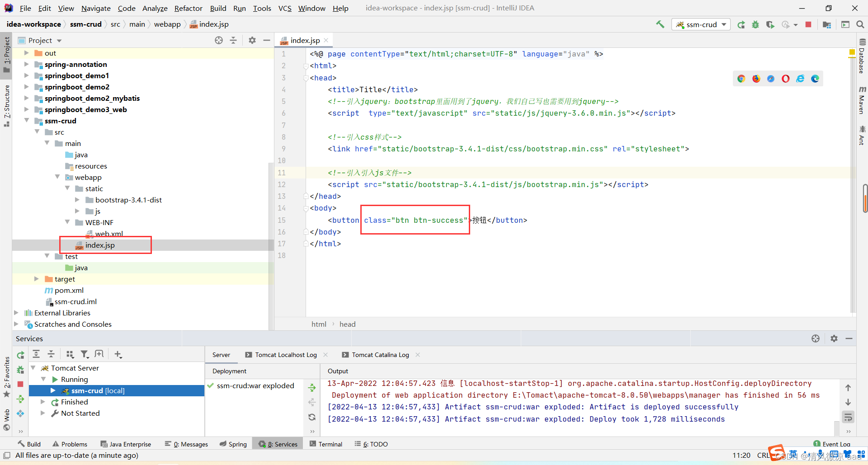This screenshot has height=465, width=868.
Task: Open in Edge browser icon
Action: click(815, 79)
